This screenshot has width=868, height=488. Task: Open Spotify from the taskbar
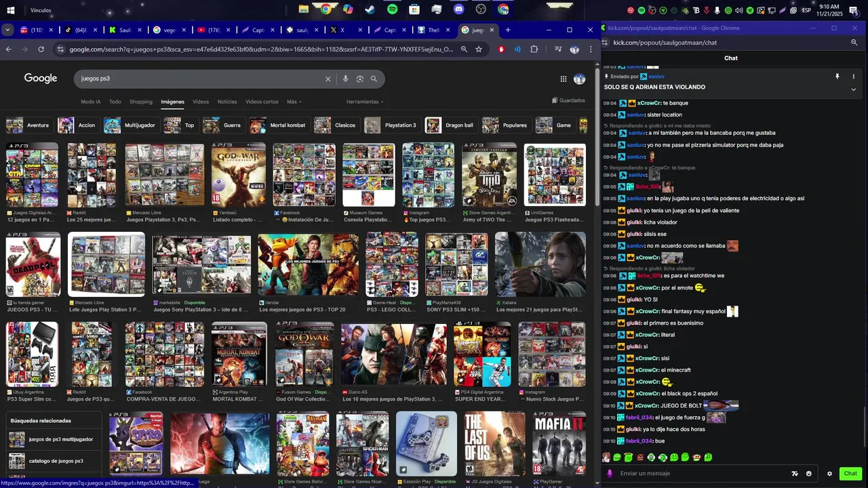pos(392,9)
